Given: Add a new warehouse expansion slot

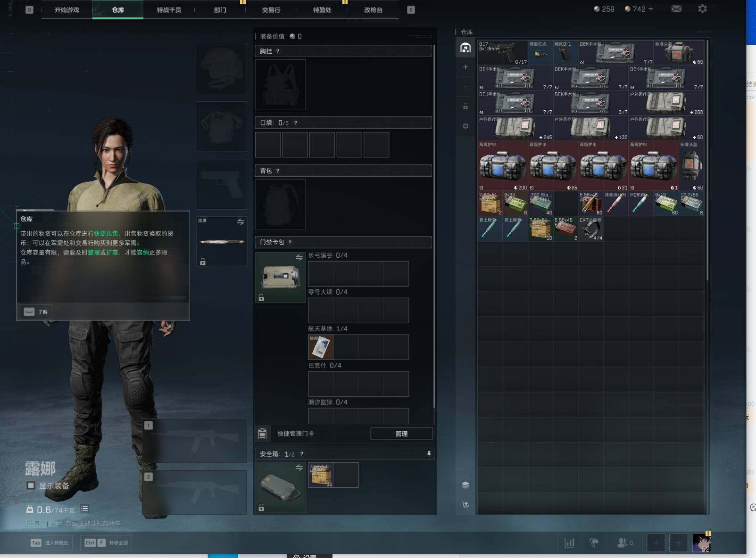Looking at the screenshot, I should pos(465,67).
